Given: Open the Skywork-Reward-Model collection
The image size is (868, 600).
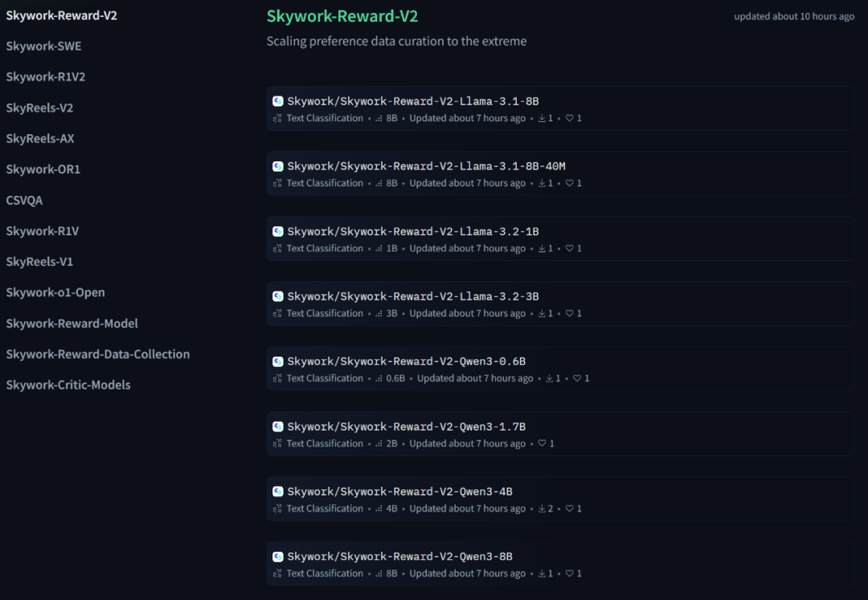Looking at the screenshot, I should click(72, 324).
